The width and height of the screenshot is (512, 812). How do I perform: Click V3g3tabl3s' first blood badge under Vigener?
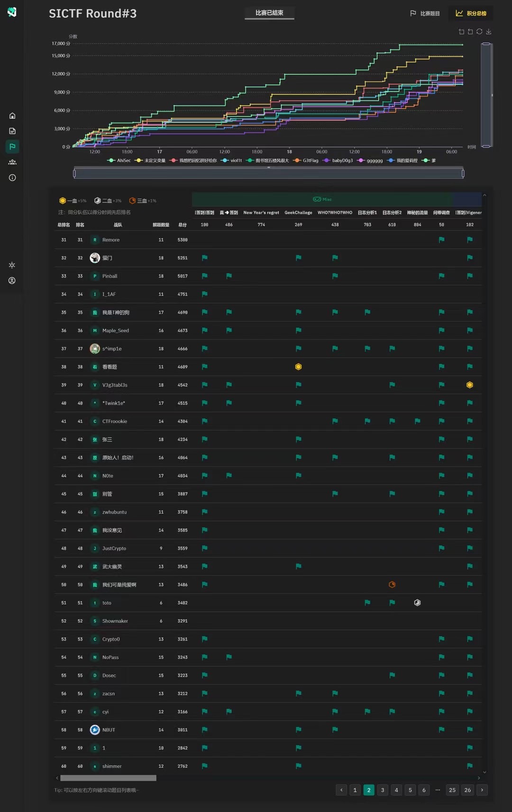pyautogui.click(x=470, y=385)
